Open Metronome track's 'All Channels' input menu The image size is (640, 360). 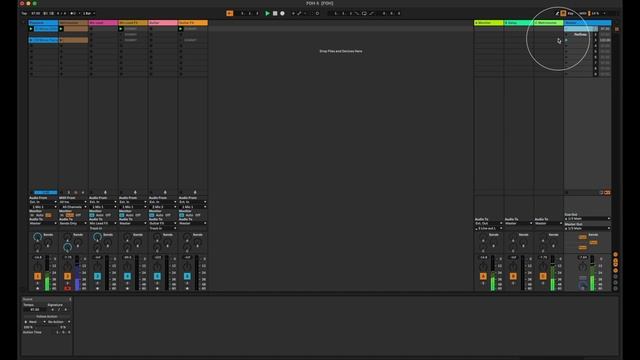click(73, 207)
